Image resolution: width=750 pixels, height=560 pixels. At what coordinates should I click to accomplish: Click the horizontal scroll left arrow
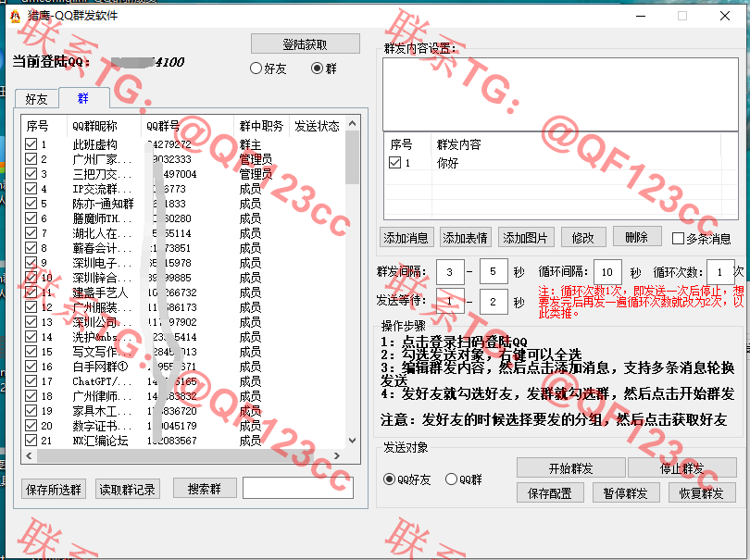point(29,455)
